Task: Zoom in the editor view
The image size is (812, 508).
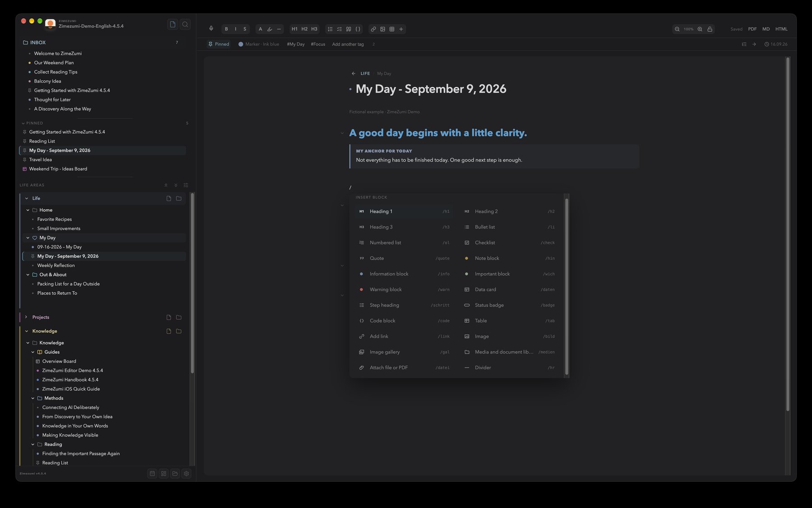Action: [700, 29]
